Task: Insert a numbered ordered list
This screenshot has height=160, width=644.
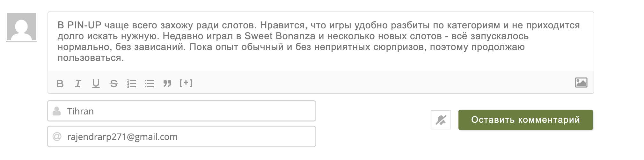Action: pos(131,84)
